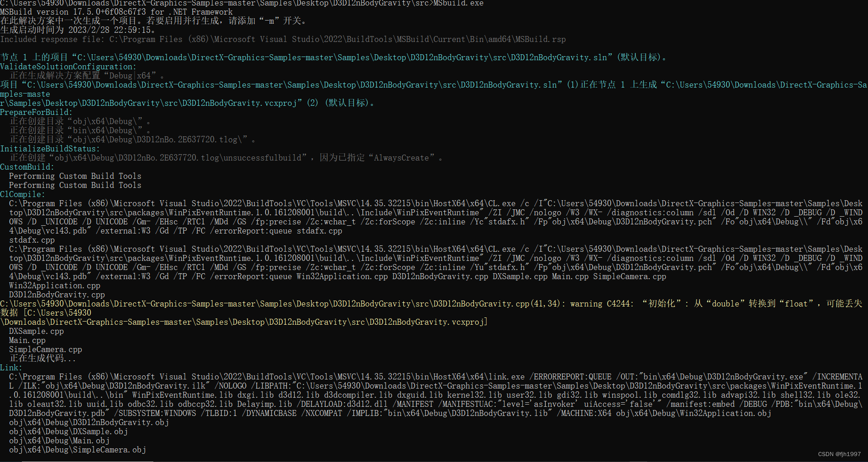Click the obj\x64\Debug\Main.obj line
This screenshot has height=462, width=868.
point(59,441)
